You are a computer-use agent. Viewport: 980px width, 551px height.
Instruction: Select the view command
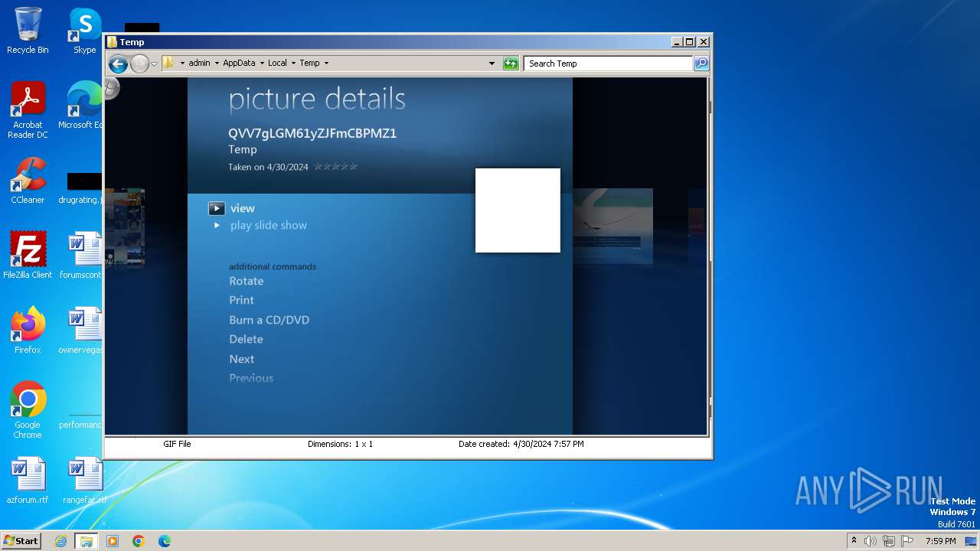pos(243,208)
